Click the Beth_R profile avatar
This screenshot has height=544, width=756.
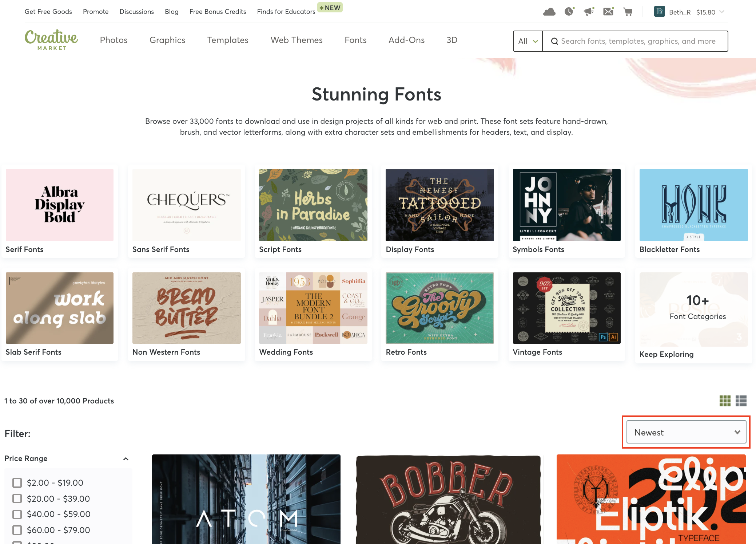(659, 12)
